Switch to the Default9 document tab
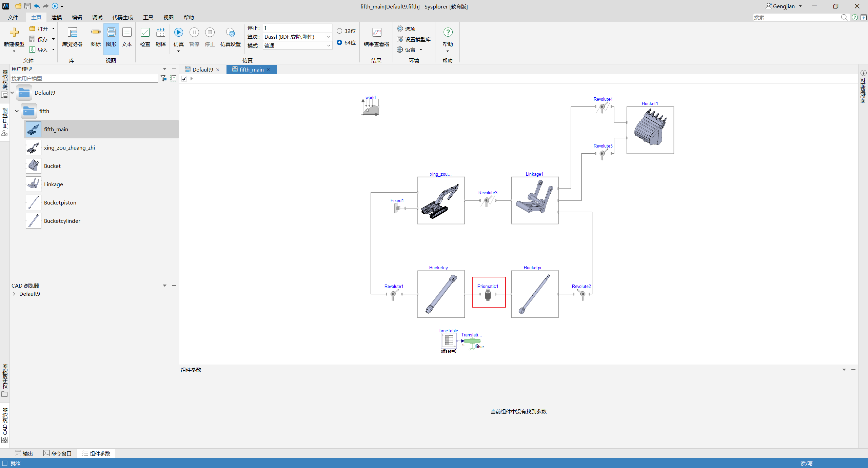 tap(202, 70)
